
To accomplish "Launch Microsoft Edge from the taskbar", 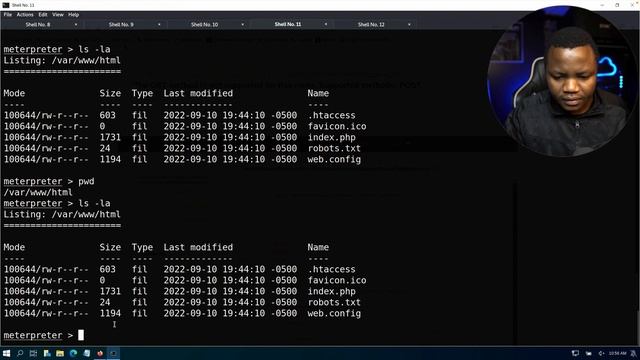I will click(x=73, y=353).
